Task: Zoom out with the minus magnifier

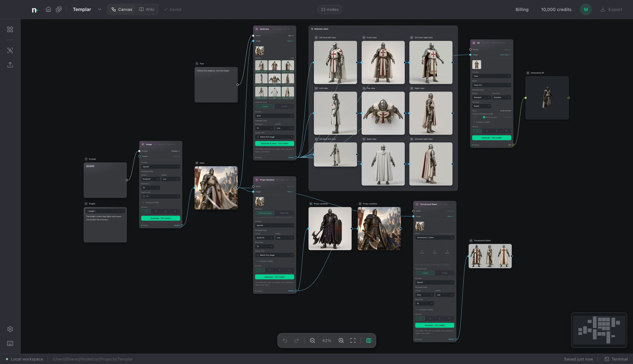Action: 312,340
